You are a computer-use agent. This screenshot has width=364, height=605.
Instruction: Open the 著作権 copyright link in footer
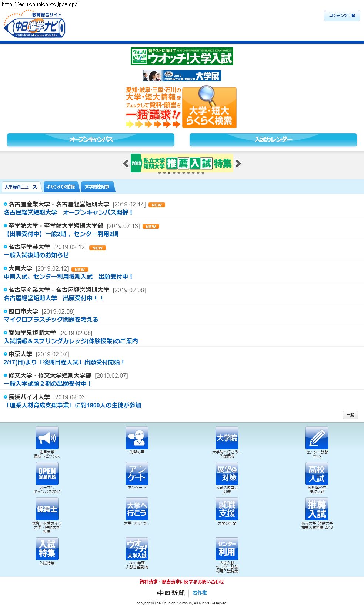[x=200, y=593]
